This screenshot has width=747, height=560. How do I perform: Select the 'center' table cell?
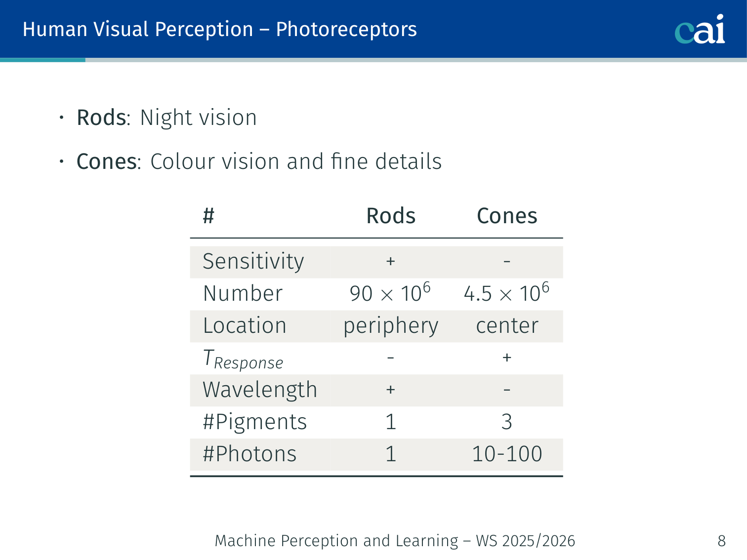tap(507, 326)
